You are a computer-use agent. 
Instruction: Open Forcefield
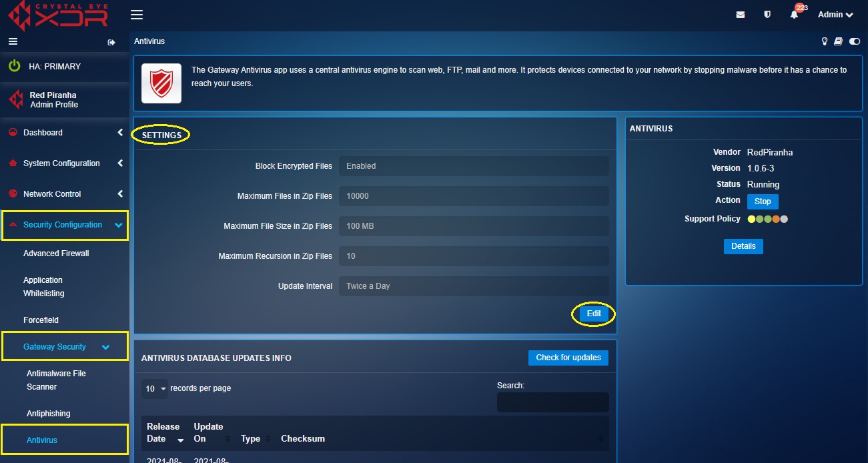pos(41,320)
